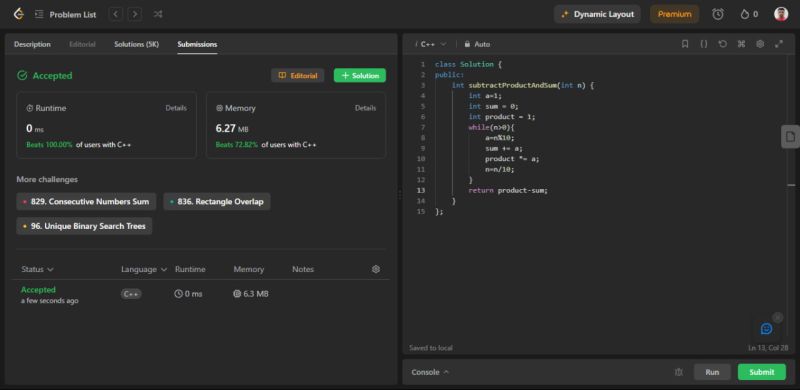
Task: Reset code to default icon
Action: coord(722,44)
